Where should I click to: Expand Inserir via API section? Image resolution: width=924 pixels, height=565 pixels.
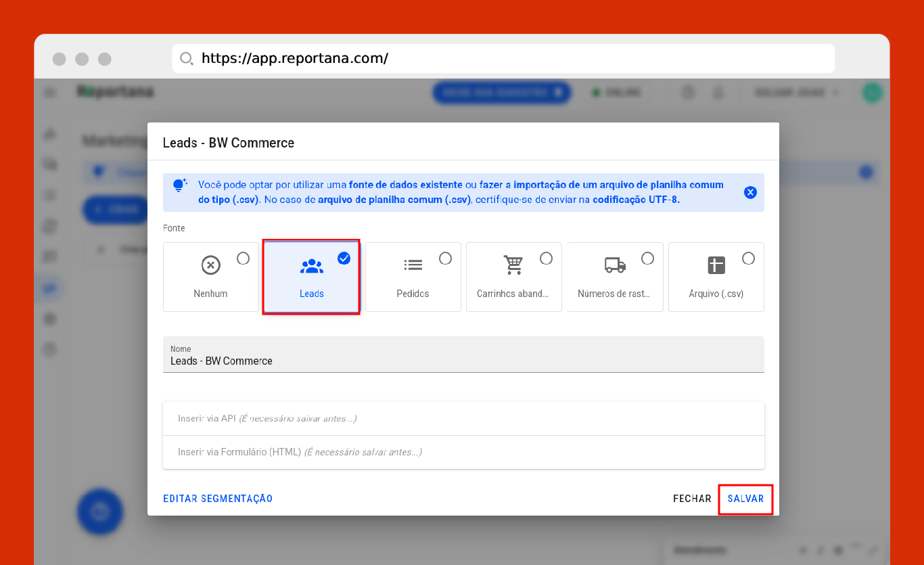coord(463,419)
